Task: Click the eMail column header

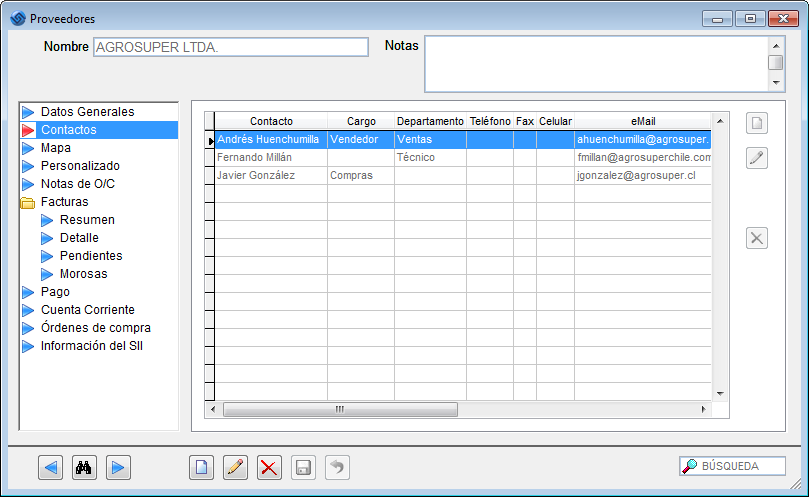Action: point(643,121)
